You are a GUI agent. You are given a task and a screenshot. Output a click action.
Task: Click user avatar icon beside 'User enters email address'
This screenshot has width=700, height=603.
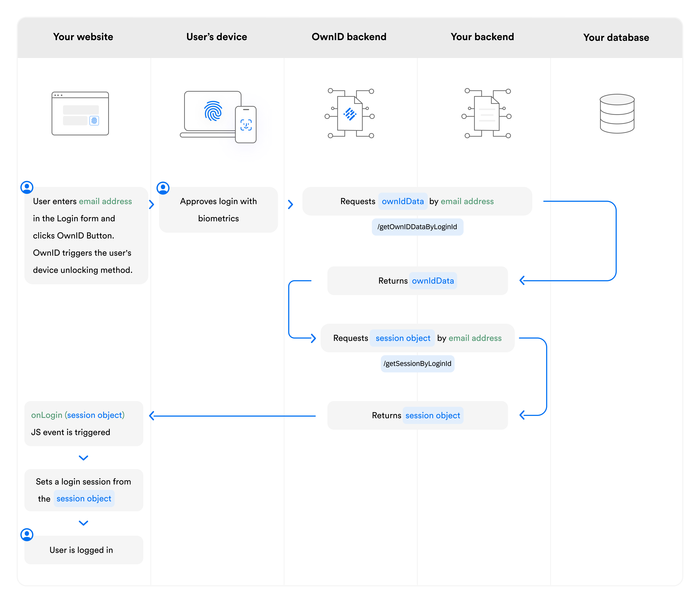[27, 187]
